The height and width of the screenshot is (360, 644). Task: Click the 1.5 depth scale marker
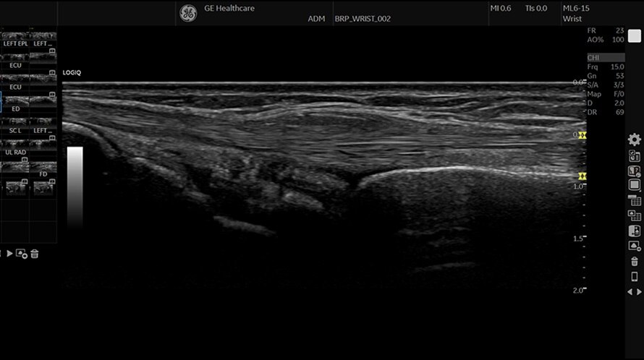point(578,239)
